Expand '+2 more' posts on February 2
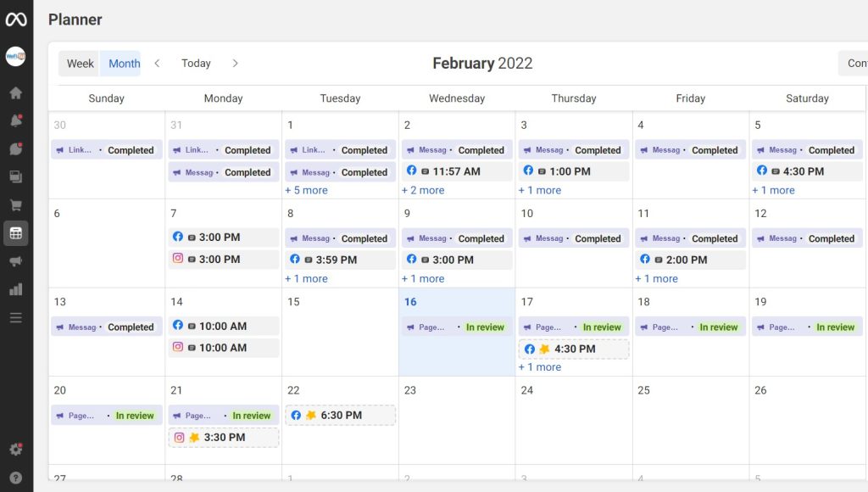 (x=423, y=190)
